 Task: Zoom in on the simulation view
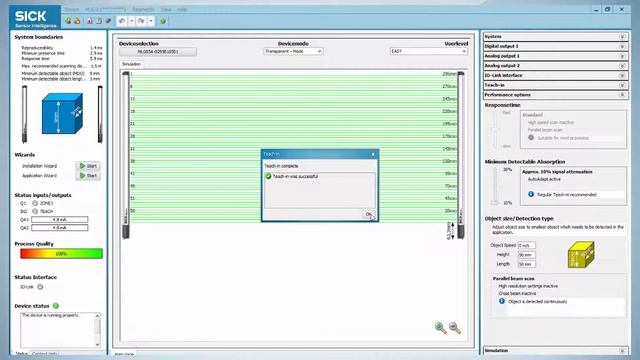pos(440,328)
